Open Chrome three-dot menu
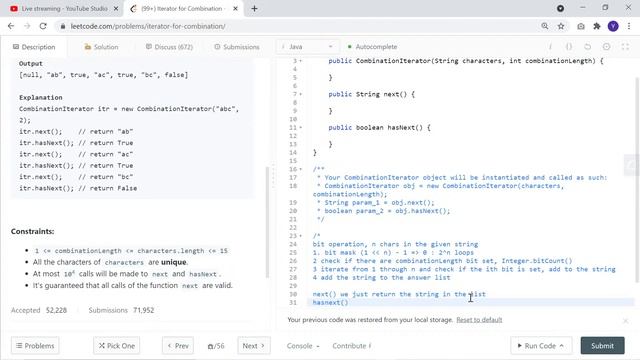This screenshot has height=360, width=640. 629,26
